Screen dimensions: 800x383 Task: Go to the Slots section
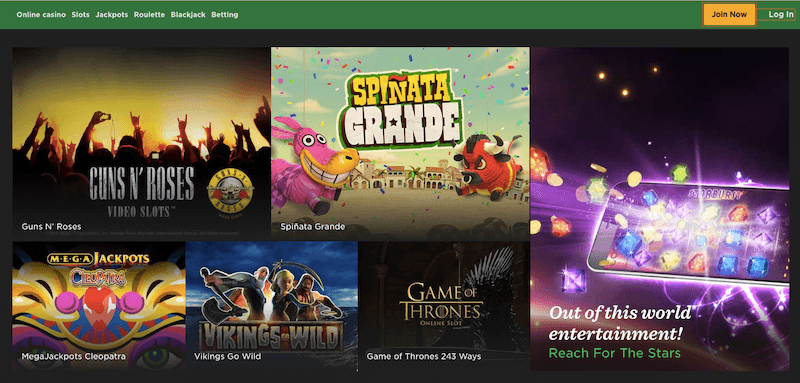pos(81,15)
